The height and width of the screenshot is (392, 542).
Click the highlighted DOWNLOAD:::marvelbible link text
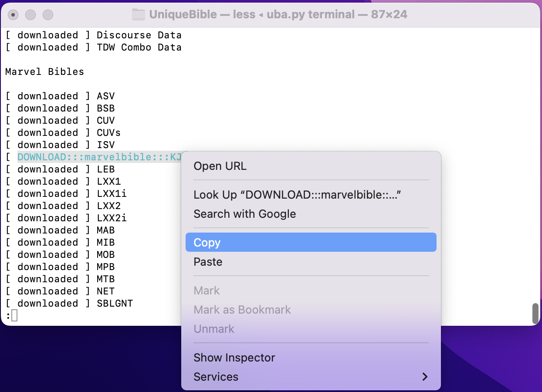click(99, 157)
